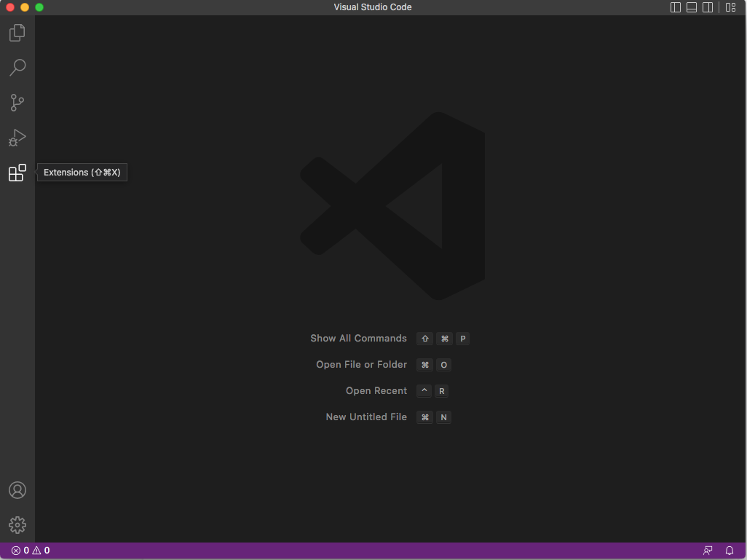Open the Manage settings gear
This screenshot has height=560, width=747.
click(17, 524)
